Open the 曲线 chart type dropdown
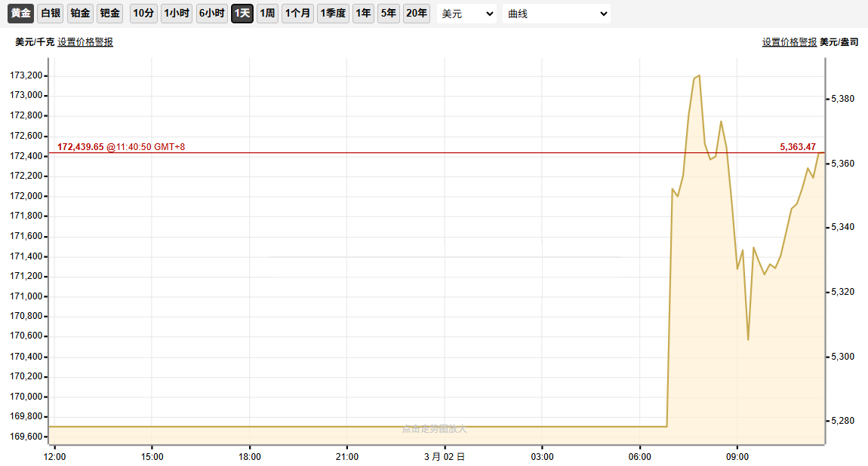The image size is (868, 466). pos(556,14)
